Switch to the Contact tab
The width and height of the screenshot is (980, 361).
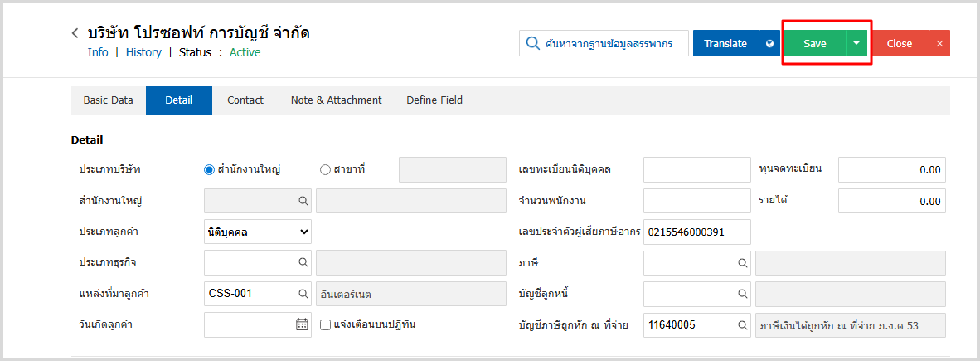point(245,100)
